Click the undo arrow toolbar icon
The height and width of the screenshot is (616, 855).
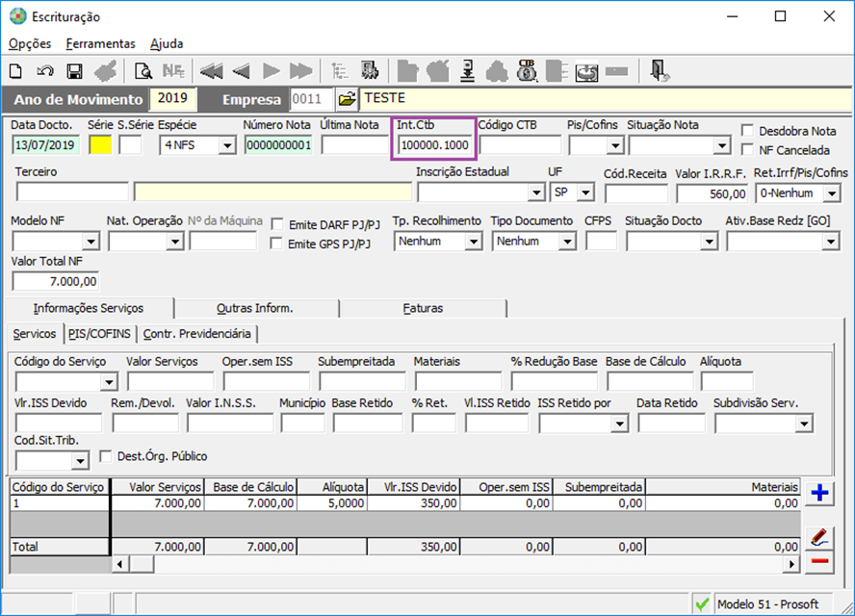pyautogui.click(x=44, y=71)
